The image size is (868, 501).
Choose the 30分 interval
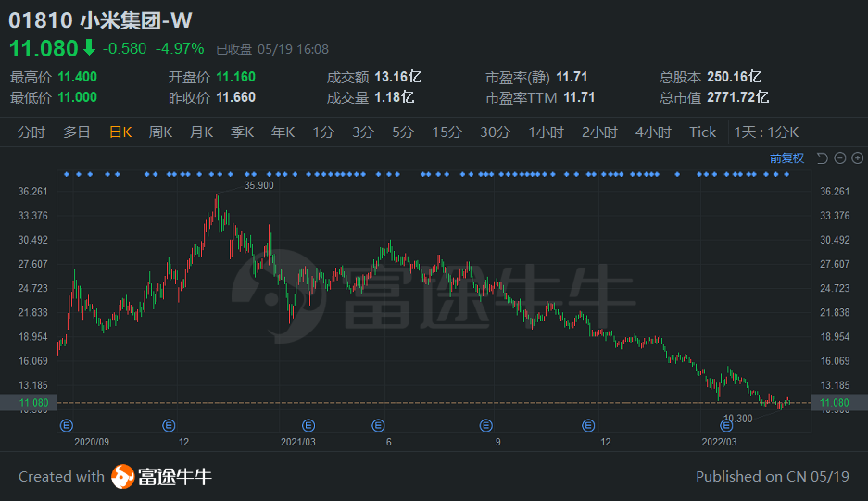point(495,132)
